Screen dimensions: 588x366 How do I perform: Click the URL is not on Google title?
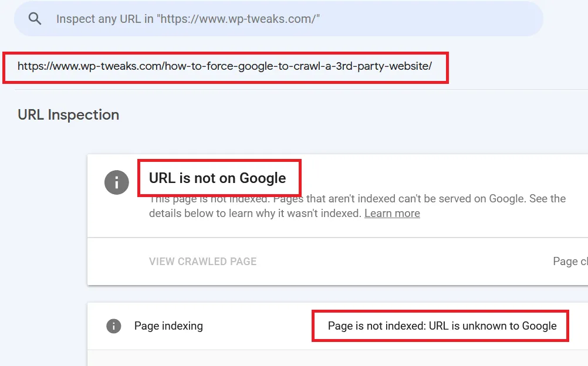point(218,178)
